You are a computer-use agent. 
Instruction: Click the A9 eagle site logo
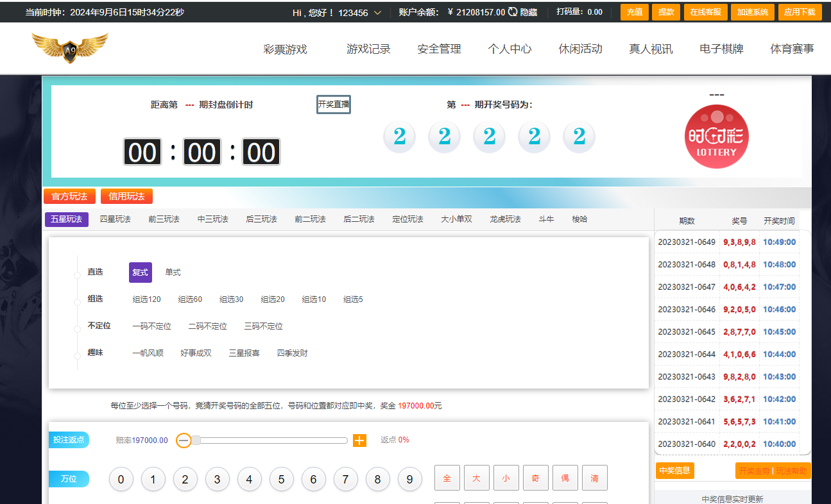coord(69,47)
